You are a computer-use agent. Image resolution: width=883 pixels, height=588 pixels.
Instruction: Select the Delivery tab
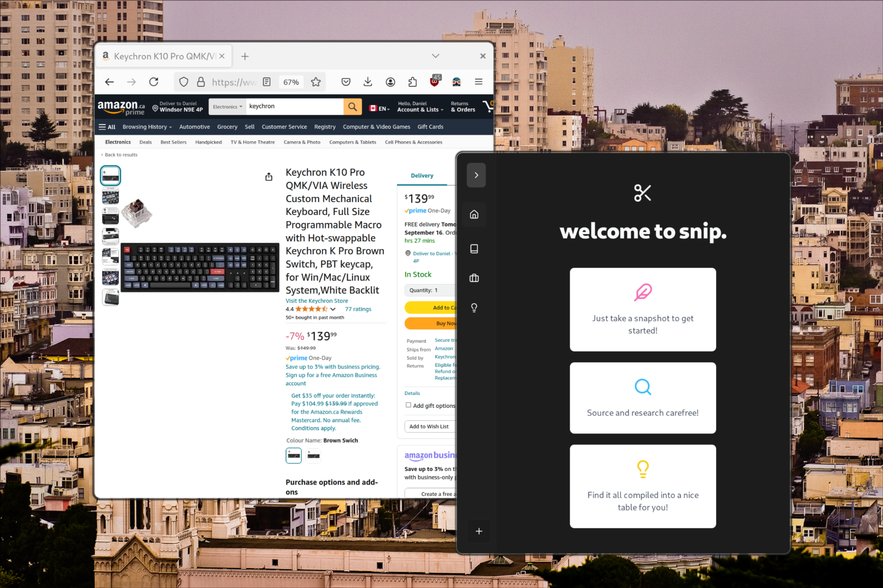(422, 176)
